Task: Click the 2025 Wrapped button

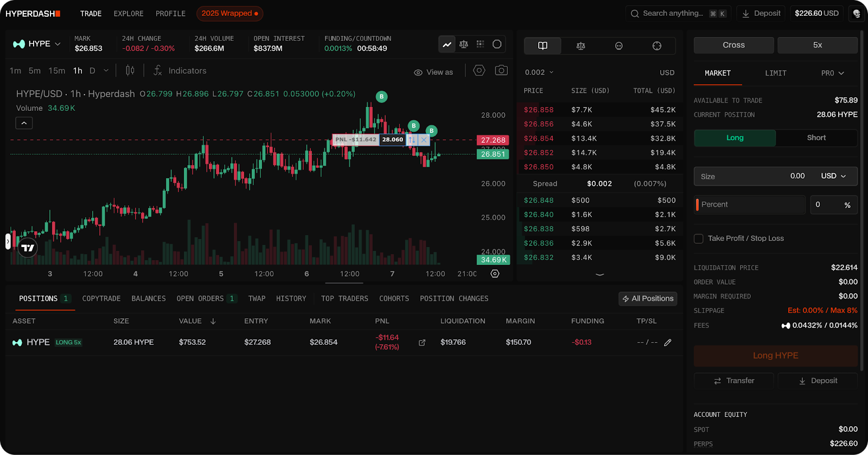Action: pos(230,14)
